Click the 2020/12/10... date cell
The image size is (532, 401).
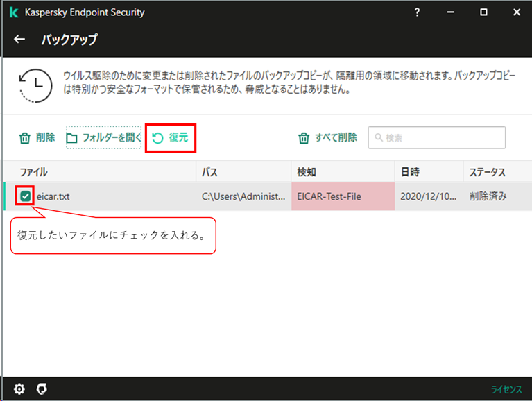[428, 196]
